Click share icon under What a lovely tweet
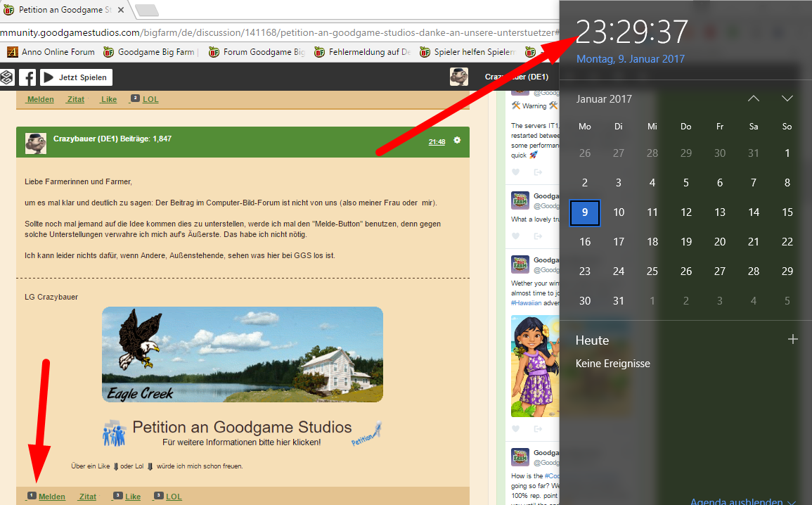 pos(538,236)
